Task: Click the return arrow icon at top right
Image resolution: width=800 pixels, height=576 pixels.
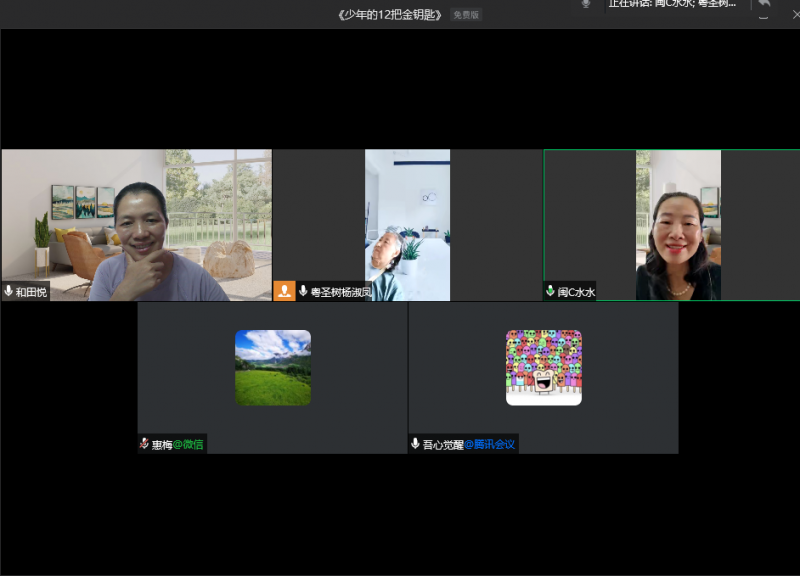Action: click(x=764, y=5)
